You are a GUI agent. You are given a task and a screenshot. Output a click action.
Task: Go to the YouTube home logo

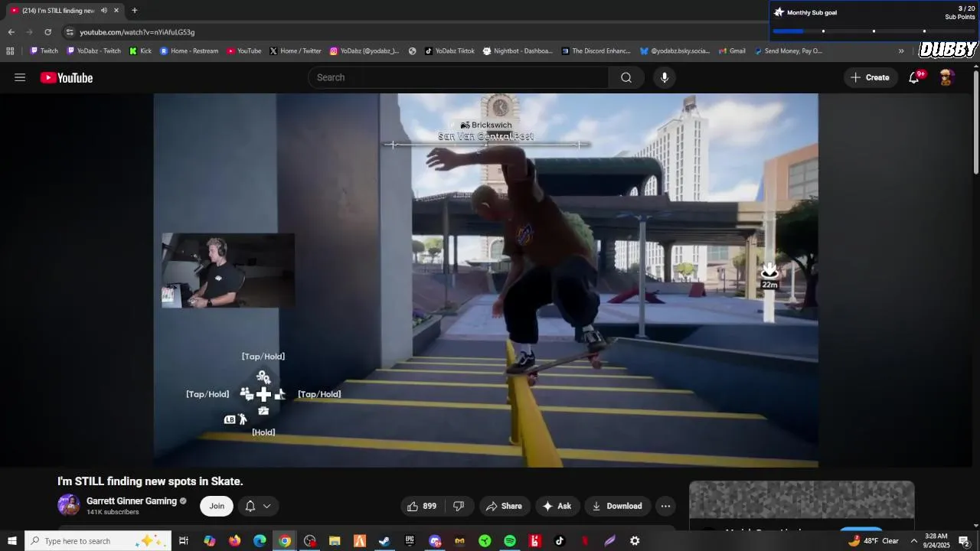(x=67, y=77)
